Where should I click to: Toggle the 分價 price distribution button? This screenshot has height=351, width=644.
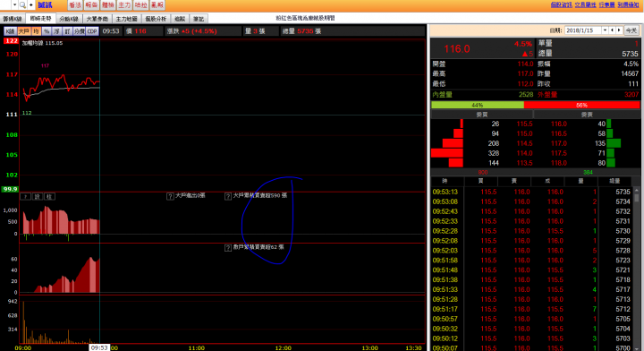click(80, 31)
